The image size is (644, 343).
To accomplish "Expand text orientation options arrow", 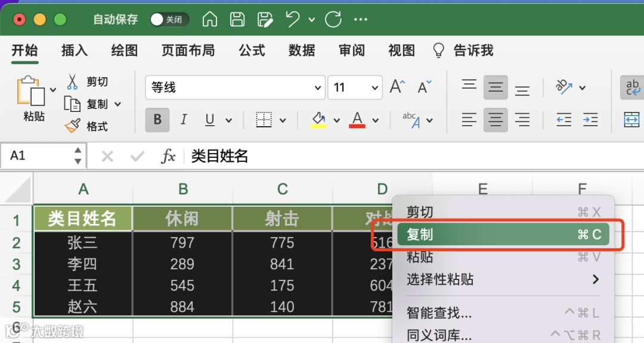I will pos(583,88).
